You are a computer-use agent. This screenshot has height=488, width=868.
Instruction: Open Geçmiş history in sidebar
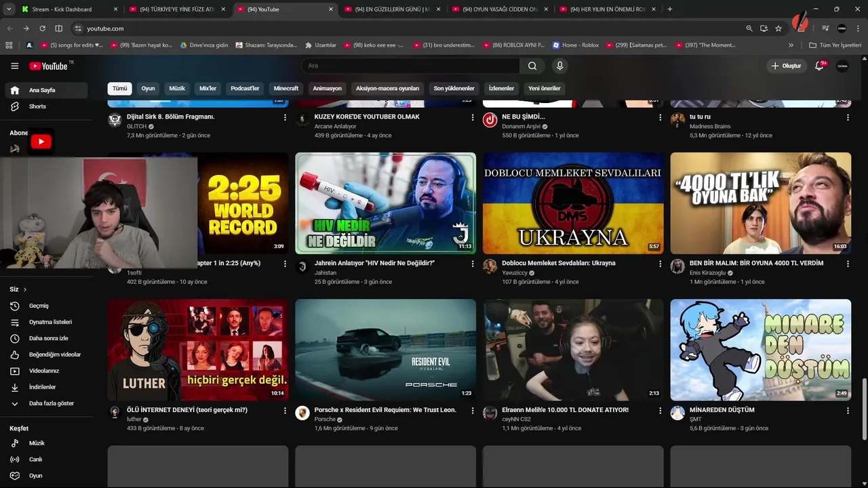46,306
